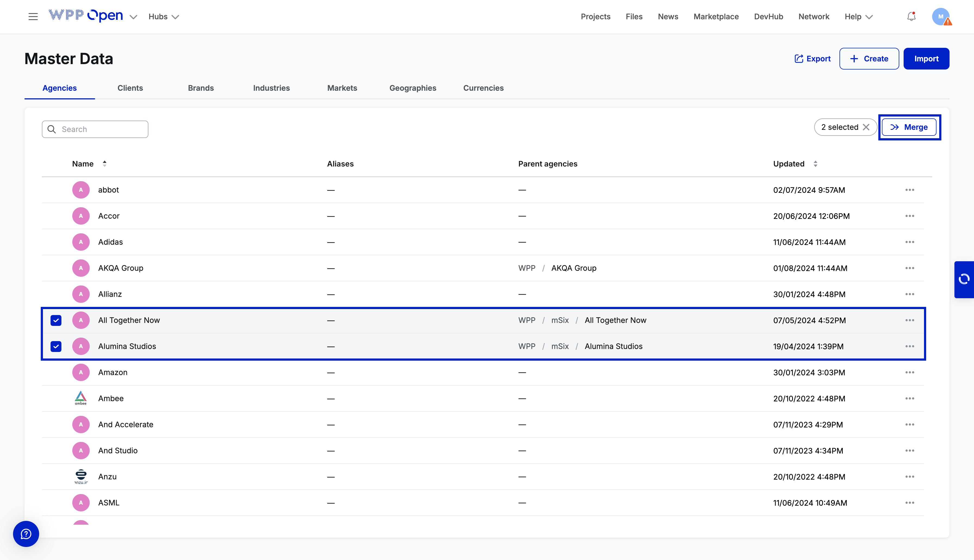
Task: Uncheck the Alumina Studios checkbox
Action: coord(56,346)
